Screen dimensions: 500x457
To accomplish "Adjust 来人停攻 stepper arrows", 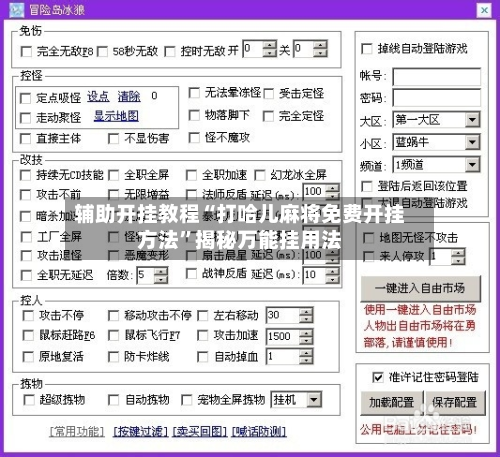I will click(x=458, y=257).
